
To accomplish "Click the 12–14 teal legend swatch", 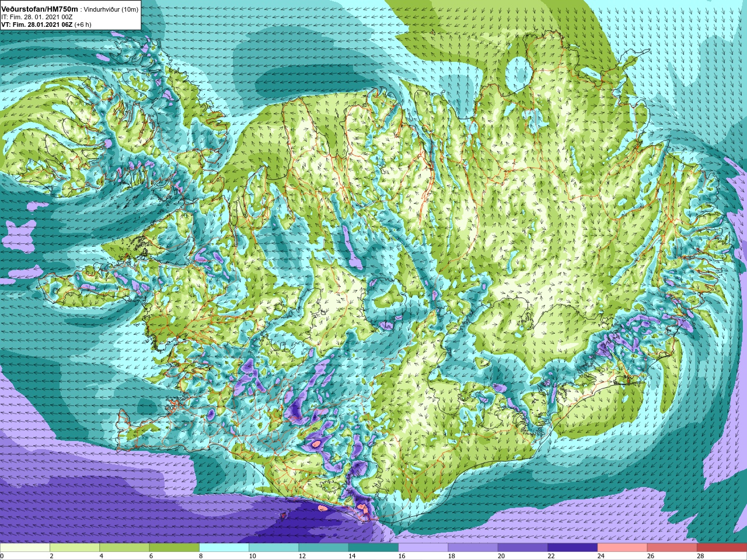I will [x=323, y=548].
